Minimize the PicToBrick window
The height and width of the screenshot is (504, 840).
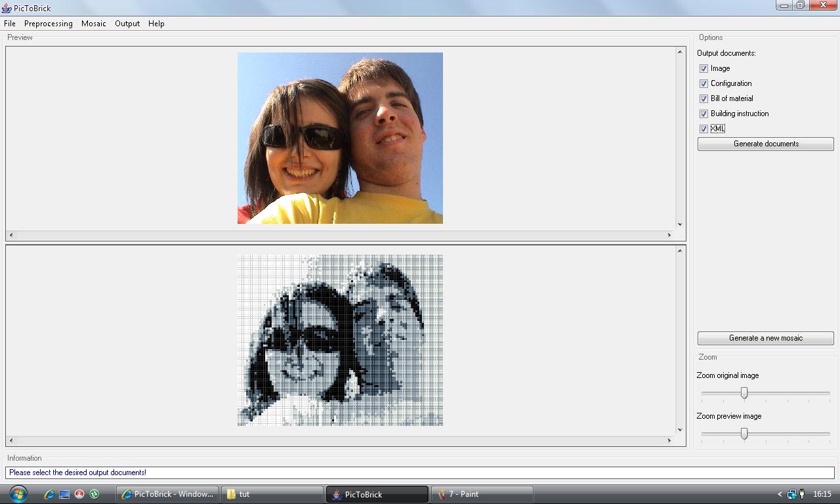(x=784, y=5)
